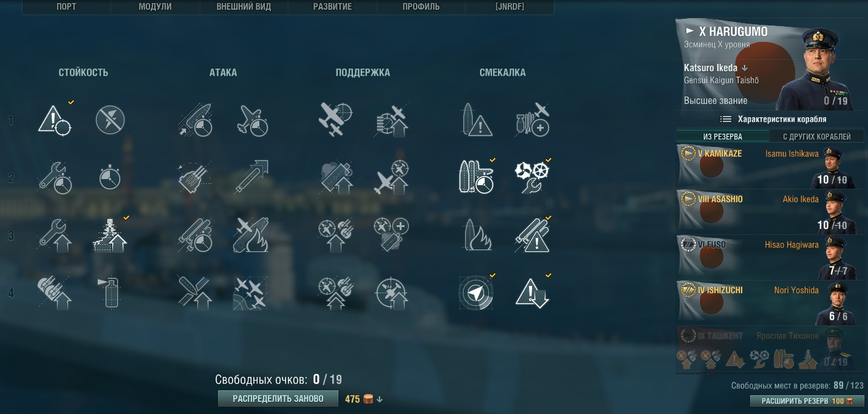Select the Priority Target skill in row 1
868x414 pixels.
55,120
